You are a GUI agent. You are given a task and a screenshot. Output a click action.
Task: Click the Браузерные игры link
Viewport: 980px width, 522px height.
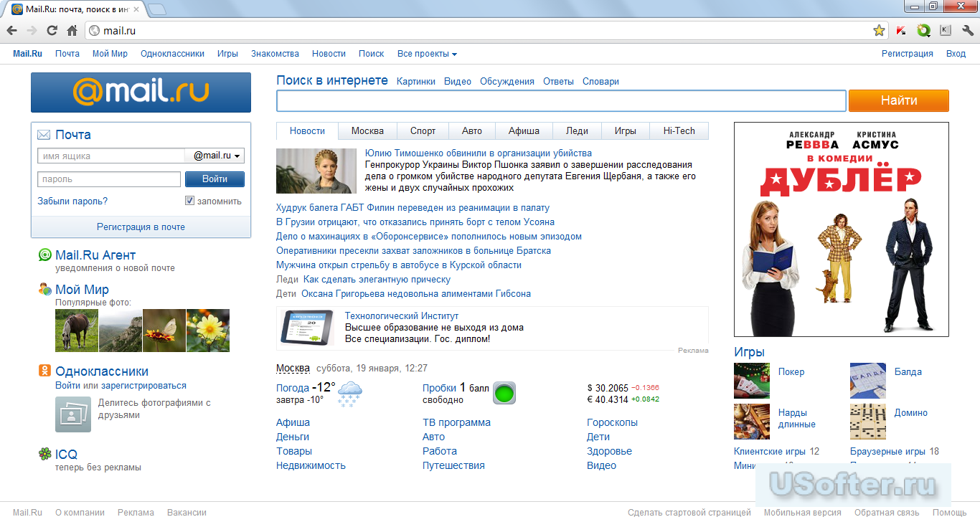887,452
